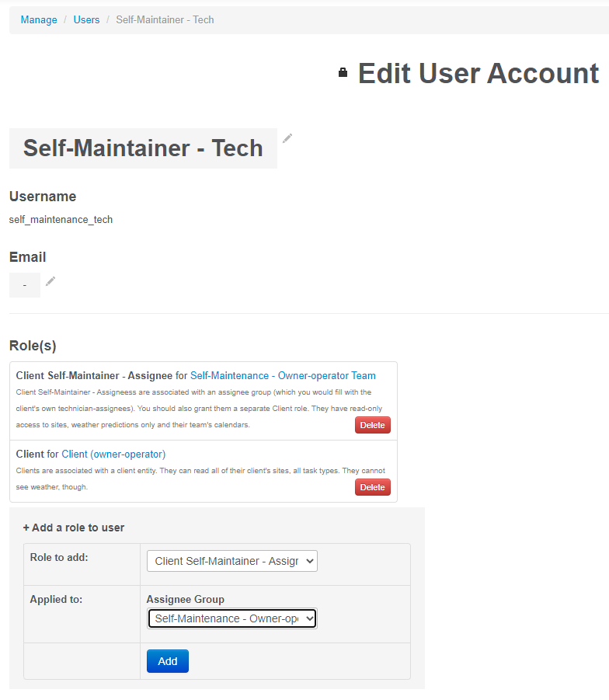Click the email value field showing a dash
This screenshot has width=609, height=700.
24,284
